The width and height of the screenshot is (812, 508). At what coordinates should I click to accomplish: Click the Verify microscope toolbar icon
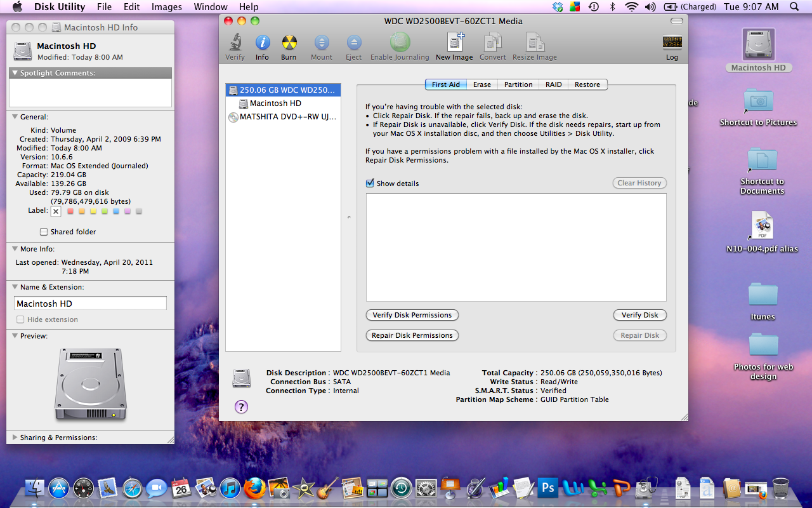235,43
